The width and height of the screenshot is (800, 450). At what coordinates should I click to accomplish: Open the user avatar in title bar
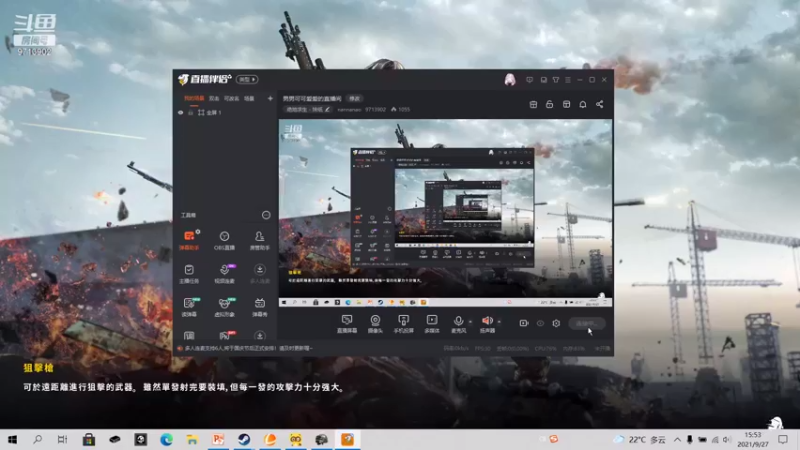(510, 80)
